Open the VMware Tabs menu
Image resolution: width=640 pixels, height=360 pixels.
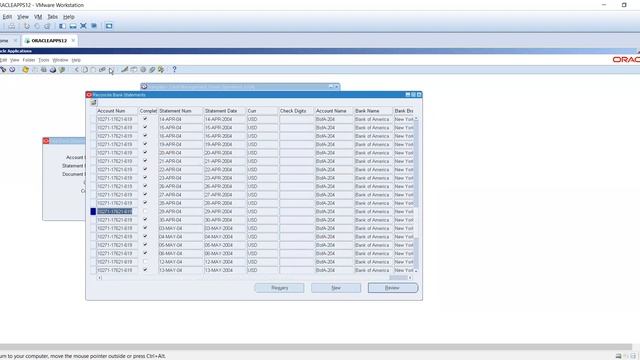53,17
